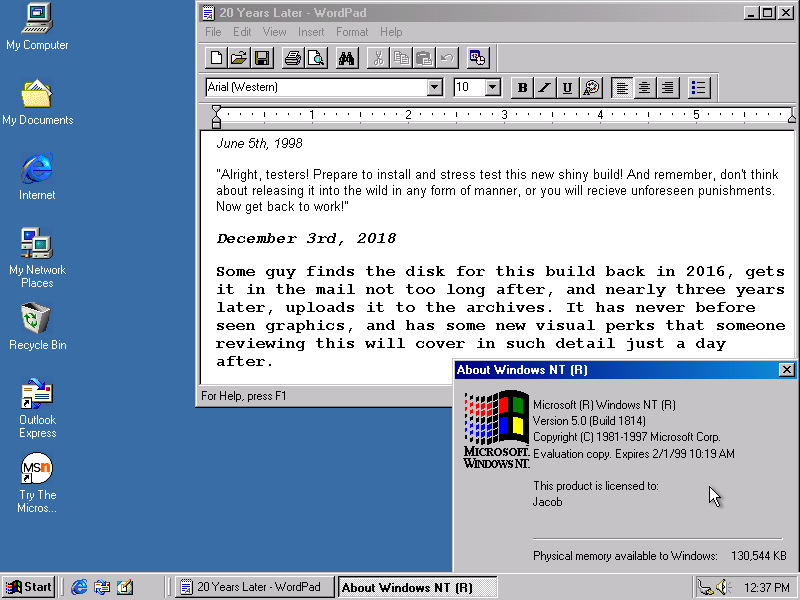Click the Cut scissors icon
Viewport: 800px width, 600px height.
[378, 58]
